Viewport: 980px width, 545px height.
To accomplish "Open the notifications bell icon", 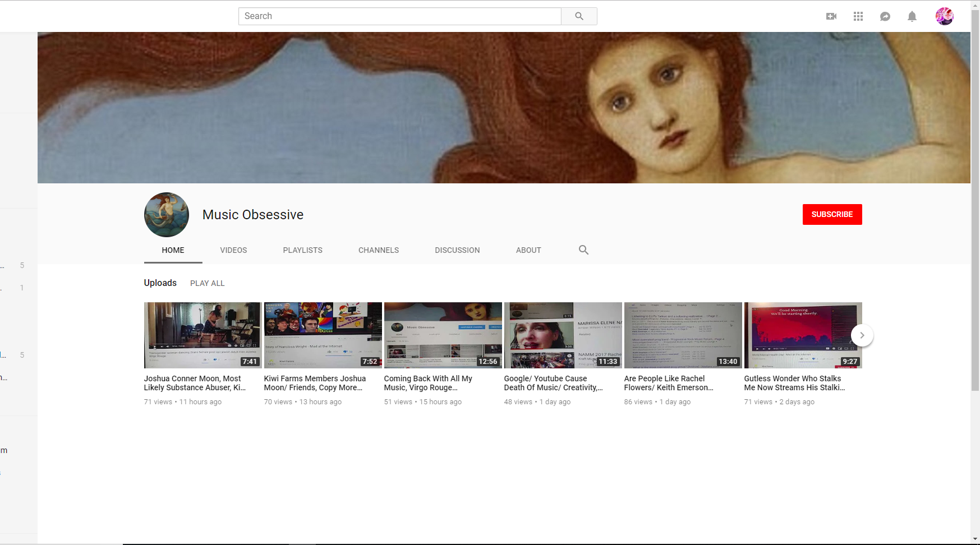I will 912,16.
